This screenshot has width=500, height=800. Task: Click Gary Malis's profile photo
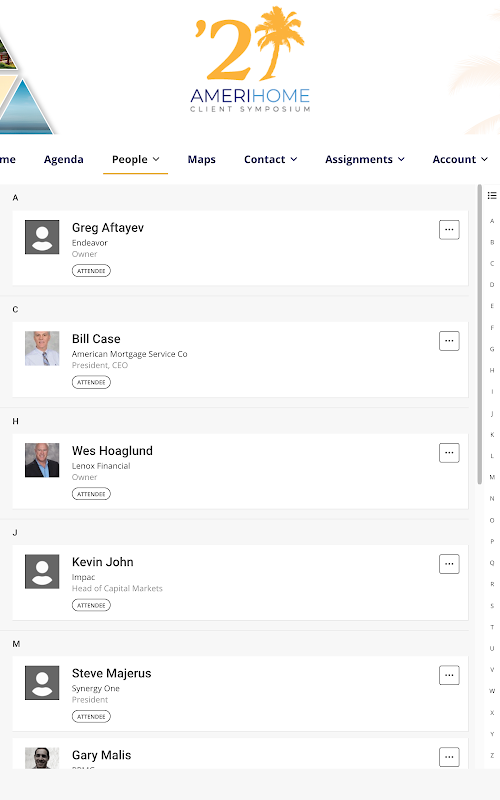[x=42, y=758]
